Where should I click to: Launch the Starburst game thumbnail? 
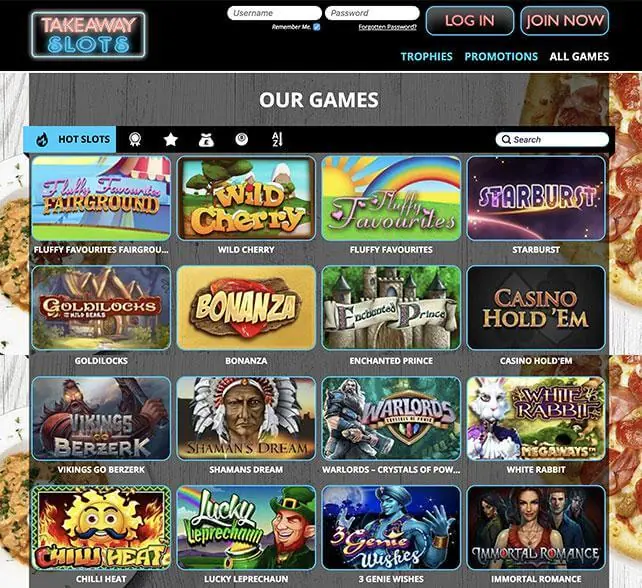[536, 198]
